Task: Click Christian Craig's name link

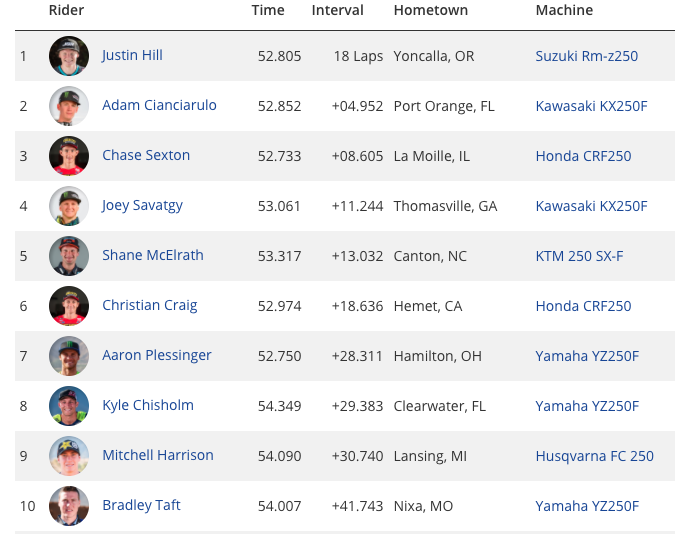Action: point(150,305)
